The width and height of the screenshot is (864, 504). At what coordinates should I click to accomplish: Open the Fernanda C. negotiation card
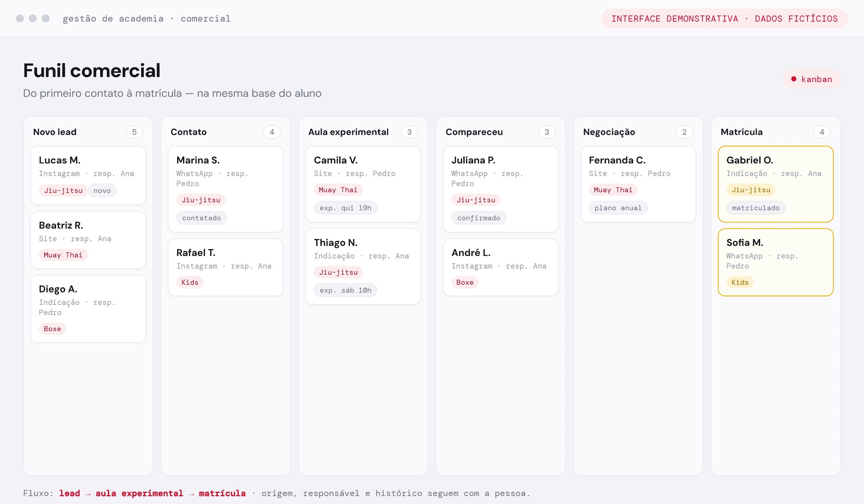tap(638, 184)
